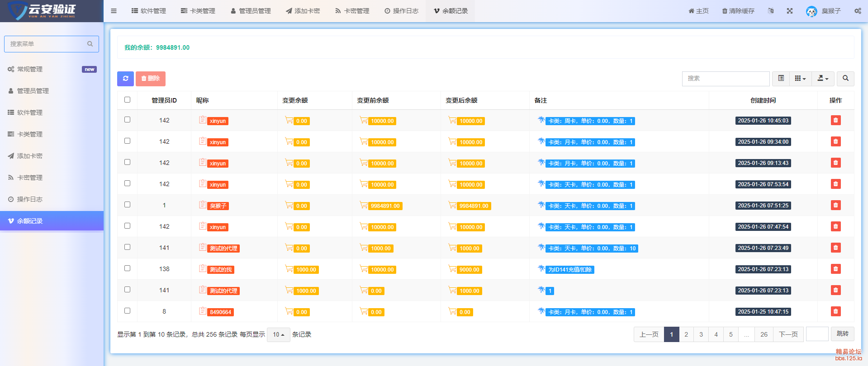Viewport: 868px width, 366px height.
Task: Click the magnifier advanced search button
Action: coord(845,79)
